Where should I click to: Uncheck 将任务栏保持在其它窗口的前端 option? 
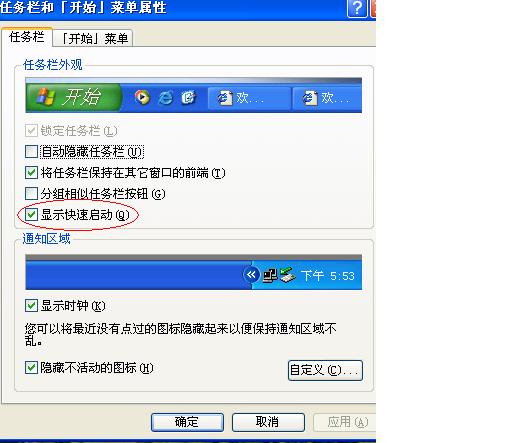(x=31, y=173)
